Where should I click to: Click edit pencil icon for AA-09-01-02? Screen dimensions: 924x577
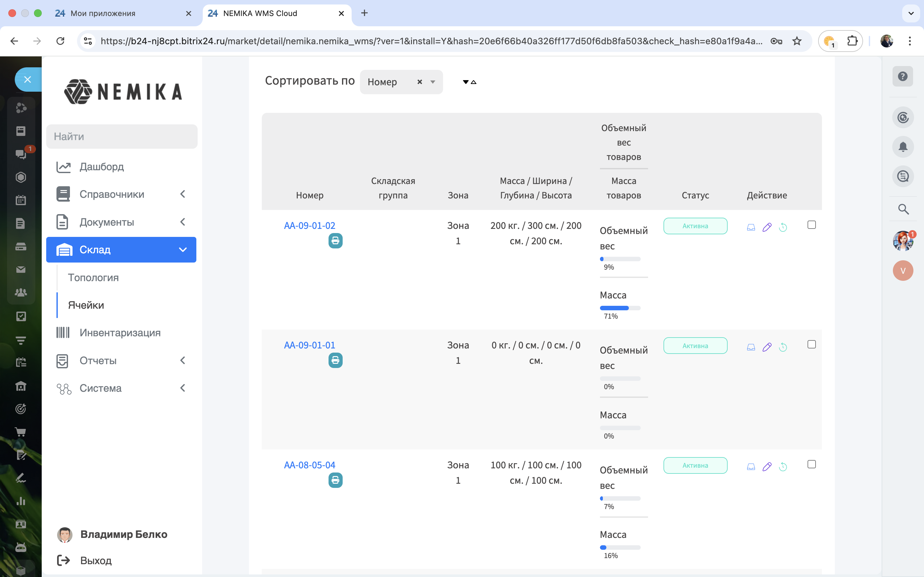pos(767,227)
